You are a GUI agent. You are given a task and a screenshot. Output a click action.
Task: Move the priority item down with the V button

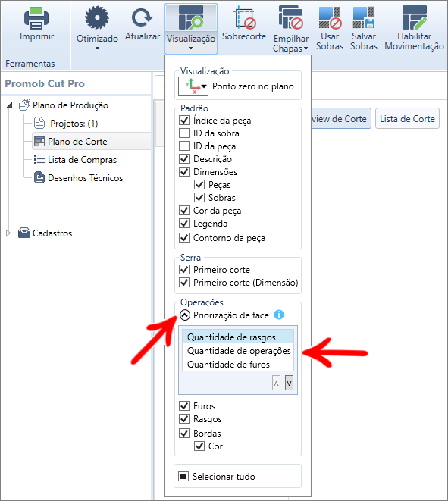(x=289, y=383)
